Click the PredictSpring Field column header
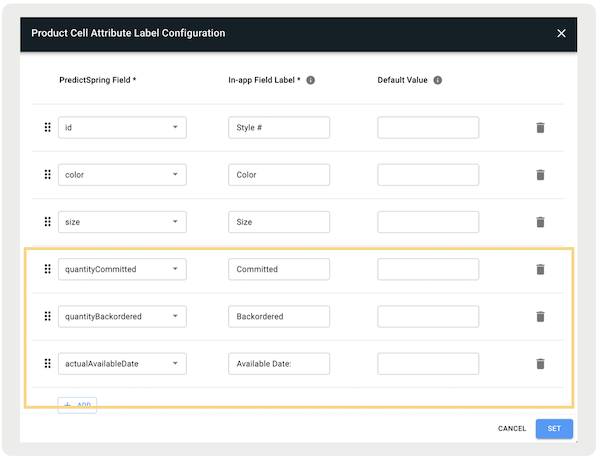 98,80
